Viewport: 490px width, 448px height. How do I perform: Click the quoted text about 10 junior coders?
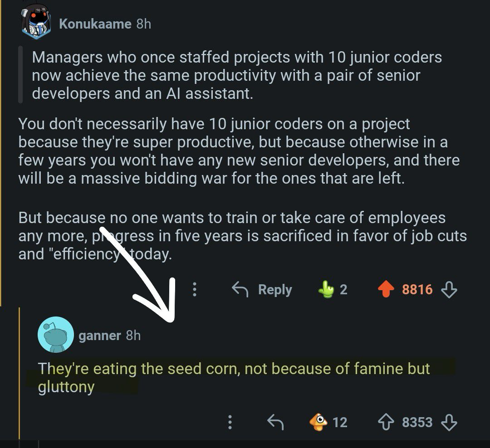236,75
